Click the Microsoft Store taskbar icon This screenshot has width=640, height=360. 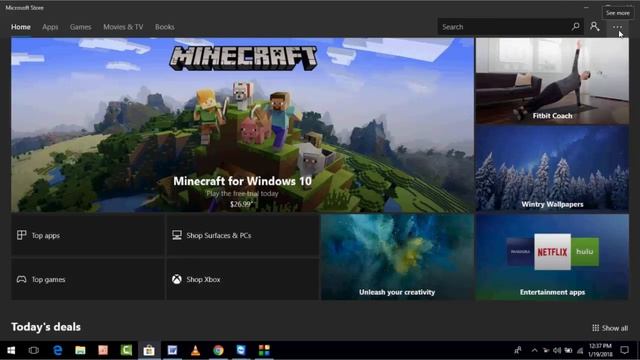(149, 350)
